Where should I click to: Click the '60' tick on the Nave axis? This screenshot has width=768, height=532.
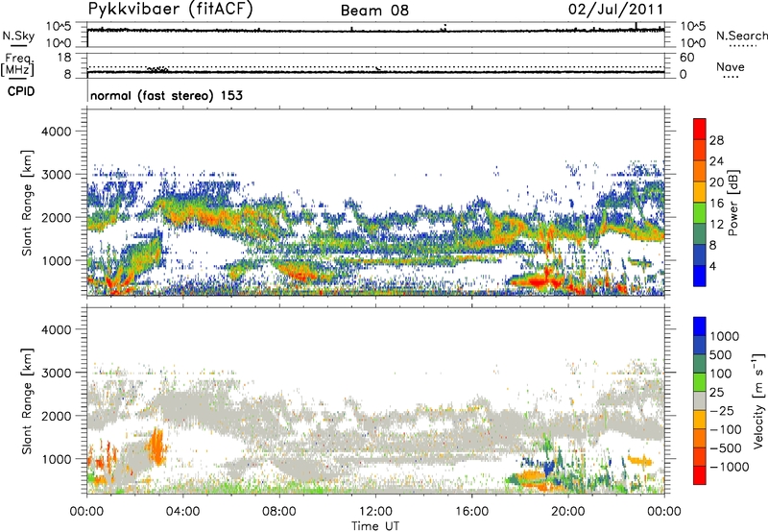(686, 58)
